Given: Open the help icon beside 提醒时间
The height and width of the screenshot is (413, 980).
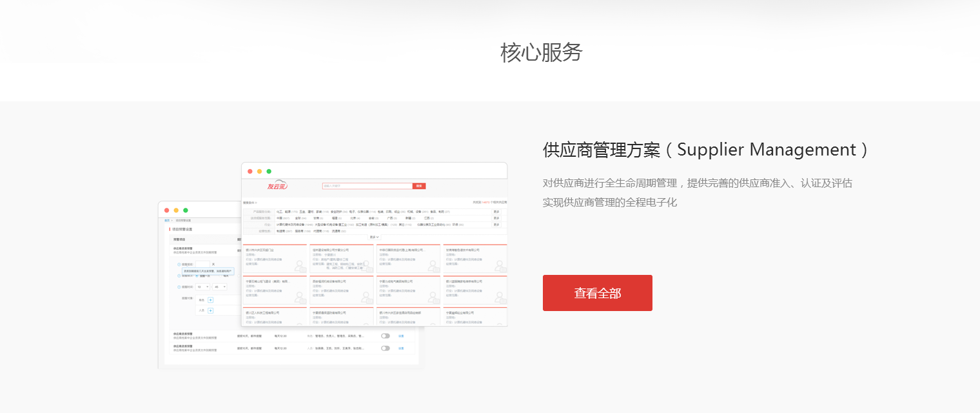Looking at the screenshot, I should (x=179, y=287).
